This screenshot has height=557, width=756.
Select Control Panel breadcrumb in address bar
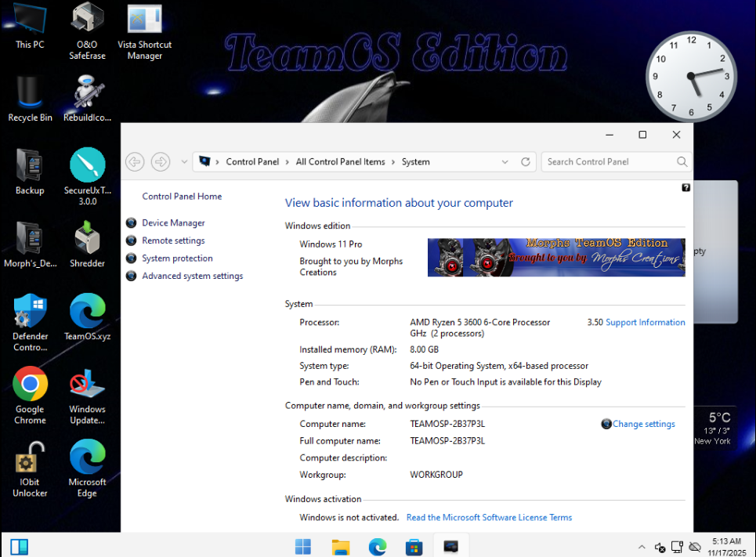[252, 162]
